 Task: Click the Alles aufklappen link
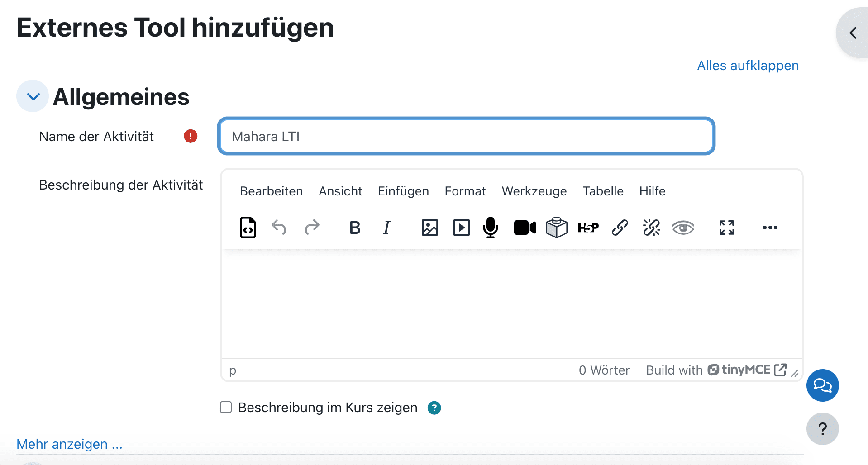pos(748,66)
